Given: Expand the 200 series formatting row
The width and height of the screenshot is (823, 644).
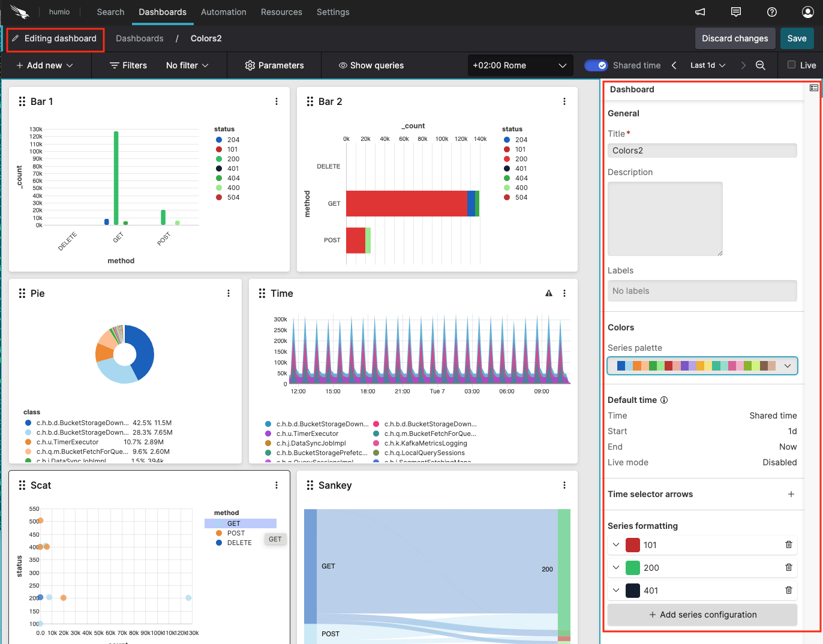Looking at the screenshot, I should (x=615, y=567).
